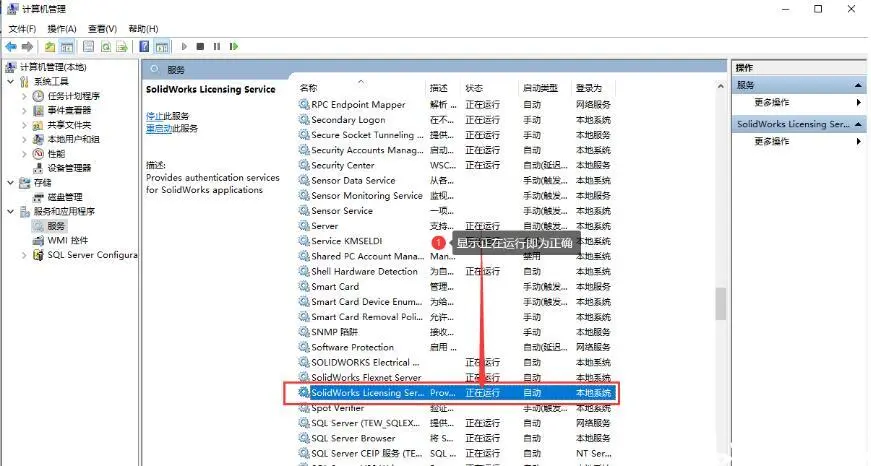
Task: Open the Properties toolbar icon
Action: pyautogui.click(x=88, y=47)
